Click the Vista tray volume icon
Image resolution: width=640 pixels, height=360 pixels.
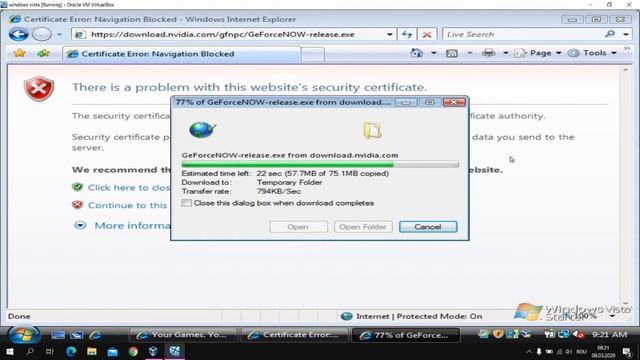578,334
